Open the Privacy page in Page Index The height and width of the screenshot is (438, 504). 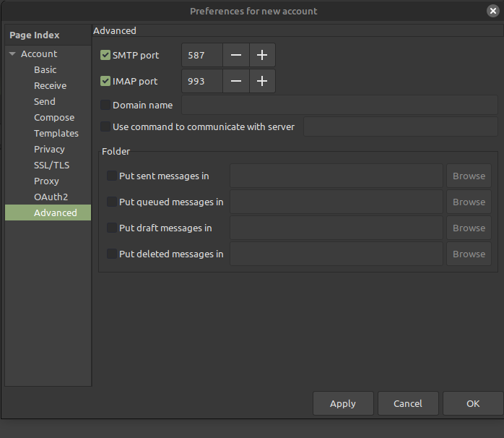(x=49, y=149)
